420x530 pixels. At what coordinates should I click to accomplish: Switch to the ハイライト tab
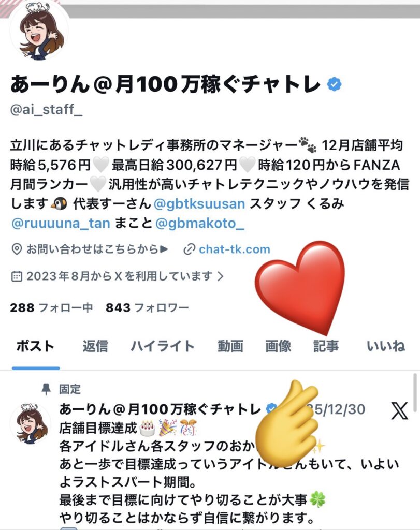tap(163, 346)
